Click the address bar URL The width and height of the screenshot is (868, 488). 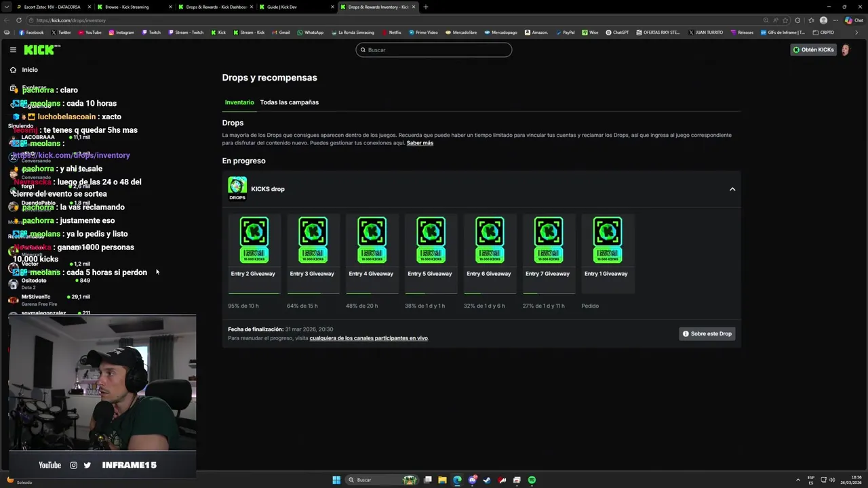tap(71, 20)
